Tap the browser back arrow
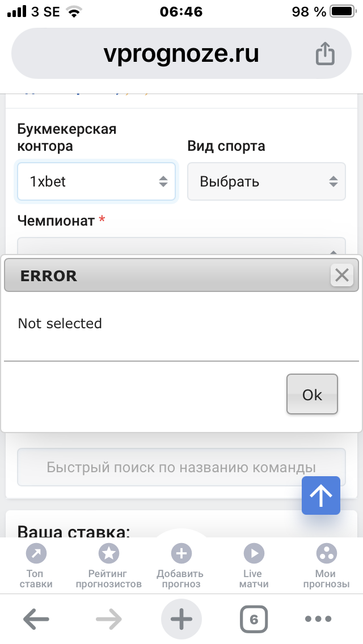 pos(36,620)
